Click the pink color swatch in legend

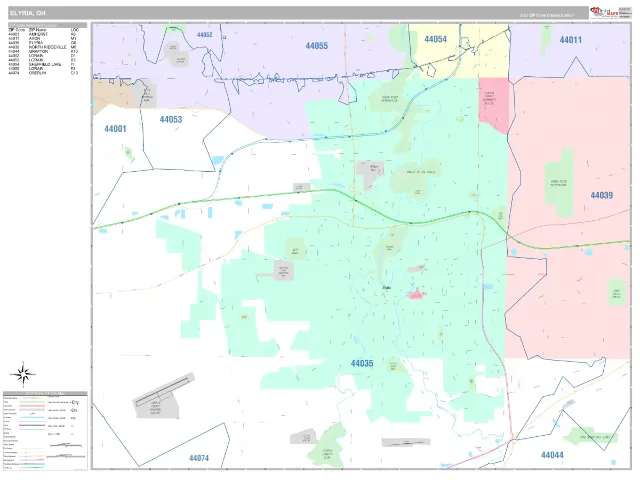(x=32, y=406)
